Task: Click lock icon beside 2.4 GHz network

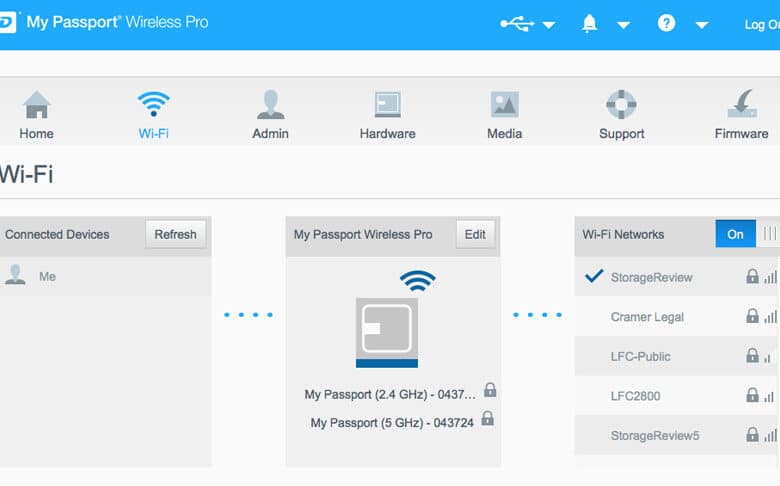Action: [x=490, y=389]
